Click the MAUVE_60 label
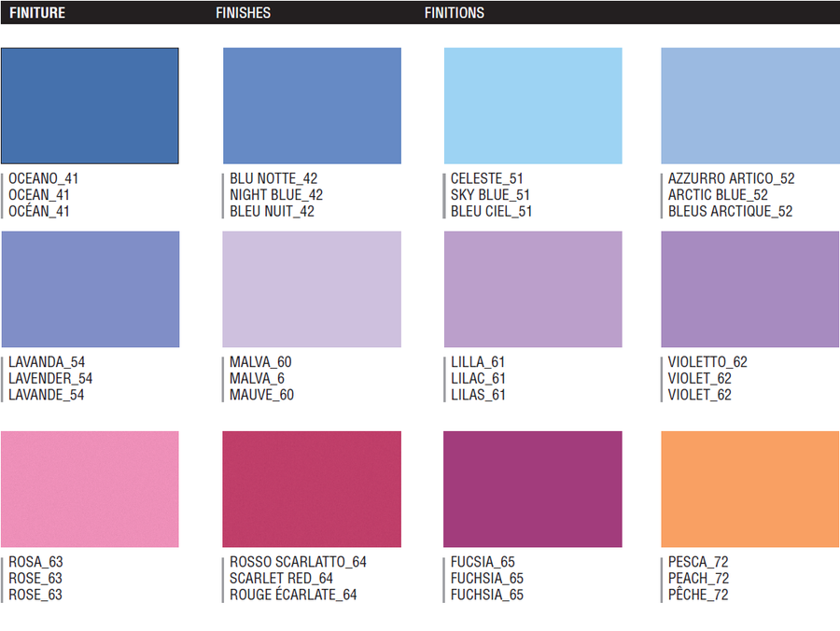840x631 pixels. coord(262,395)
